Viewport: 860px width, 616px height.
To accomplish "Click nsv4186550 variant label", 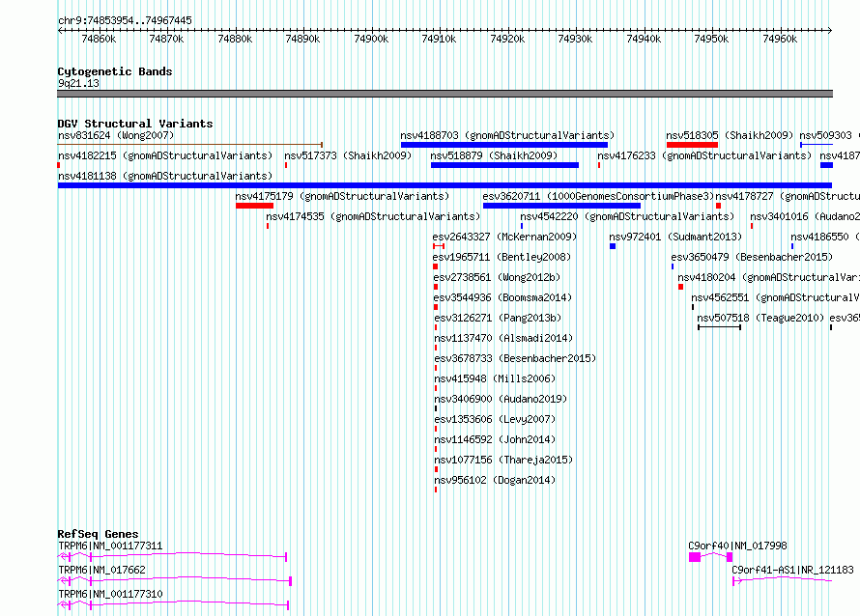I will coord(825,237).
